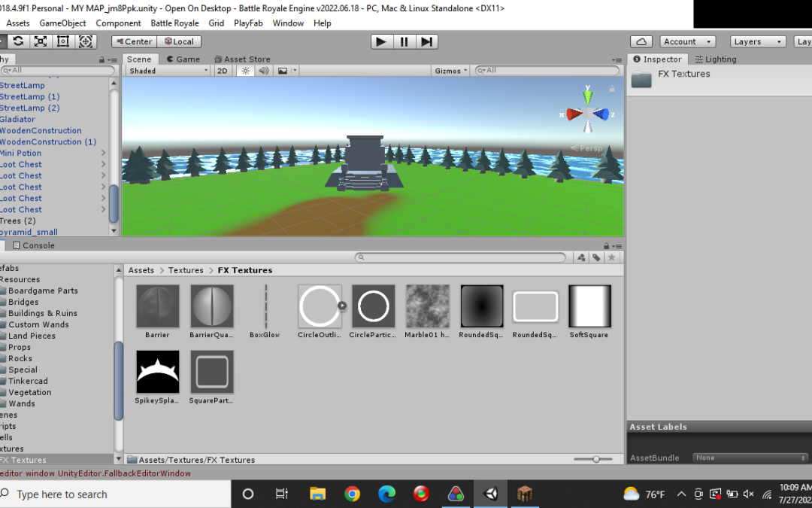
Task: Open the Account dropdown
Action: tap(688, 41)
